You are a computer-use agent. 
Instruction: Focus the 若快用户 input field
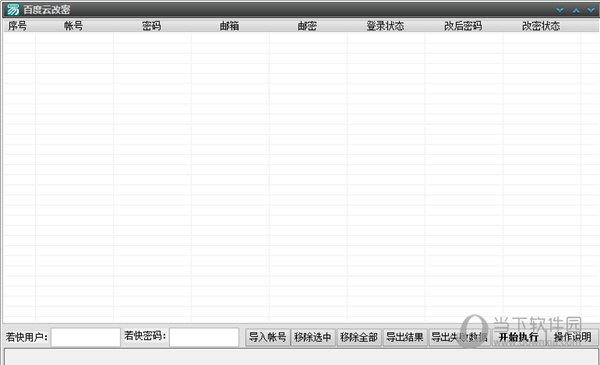(x=86, y=337)
